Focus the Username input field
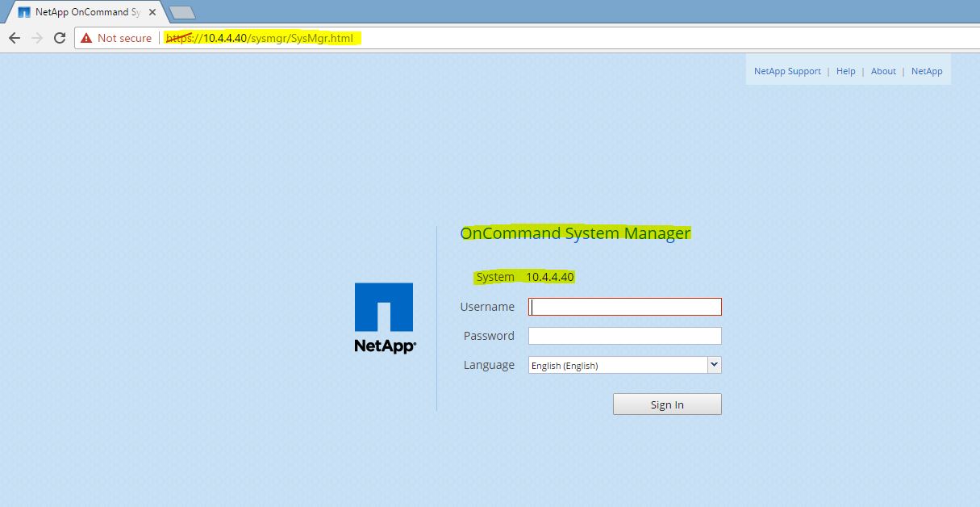This screenshot has width=980, height=507. tap(625, 307)
